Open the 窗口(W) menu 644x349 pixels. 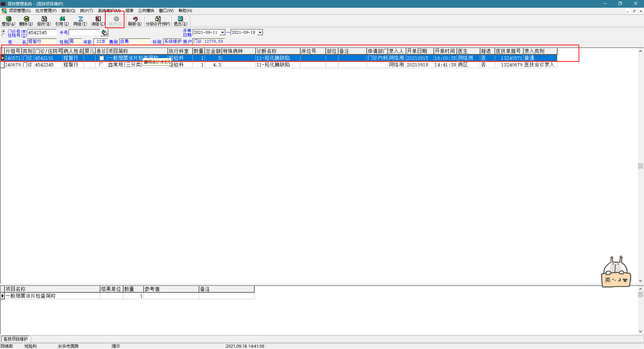pyautogui.click(x=166, y=11)
